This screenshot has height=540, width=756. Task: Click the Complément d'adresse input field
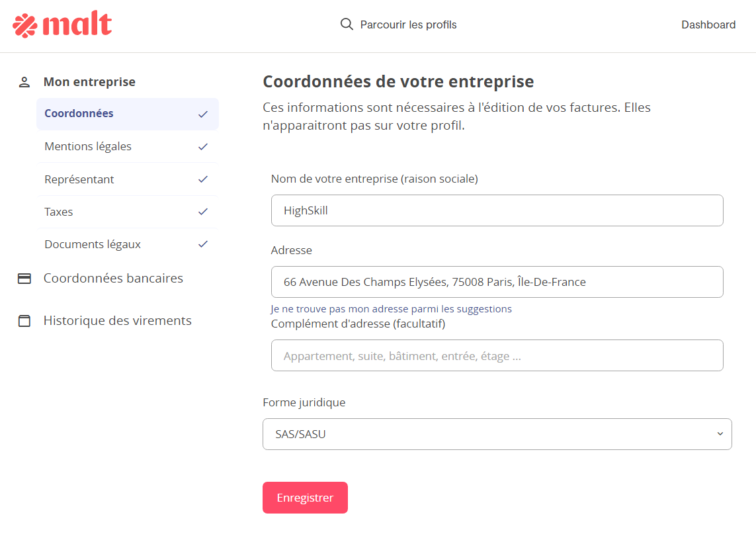coord(497,355)
